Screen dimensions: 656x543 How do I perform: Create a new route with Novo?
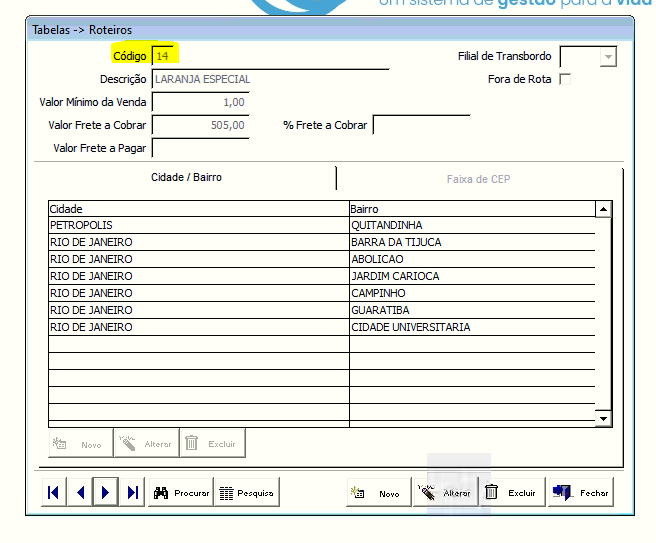point(378,492)
